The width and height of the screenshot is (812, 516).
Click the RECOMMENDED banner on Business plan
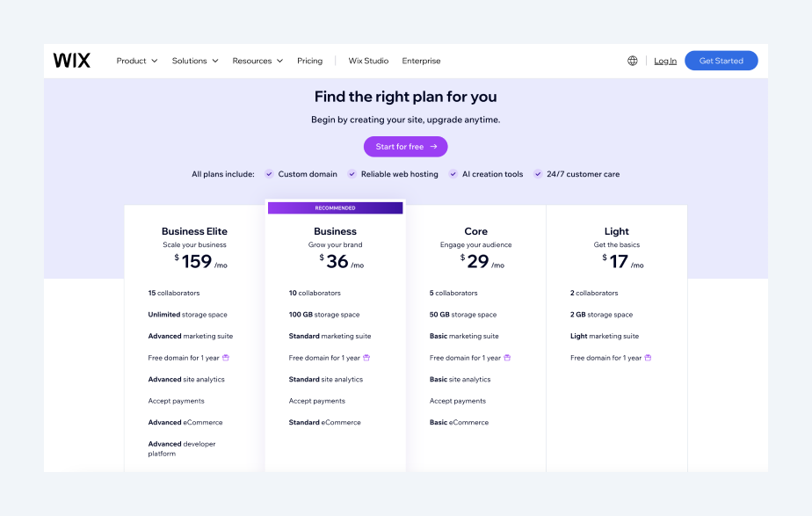[335, 207]
